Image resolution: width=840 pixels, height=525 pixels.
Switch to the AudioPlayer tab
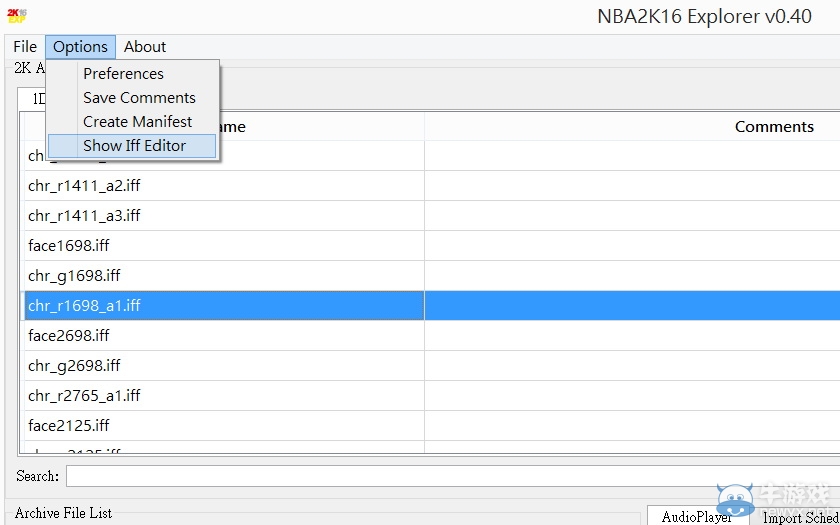click(x=697, y=516)
